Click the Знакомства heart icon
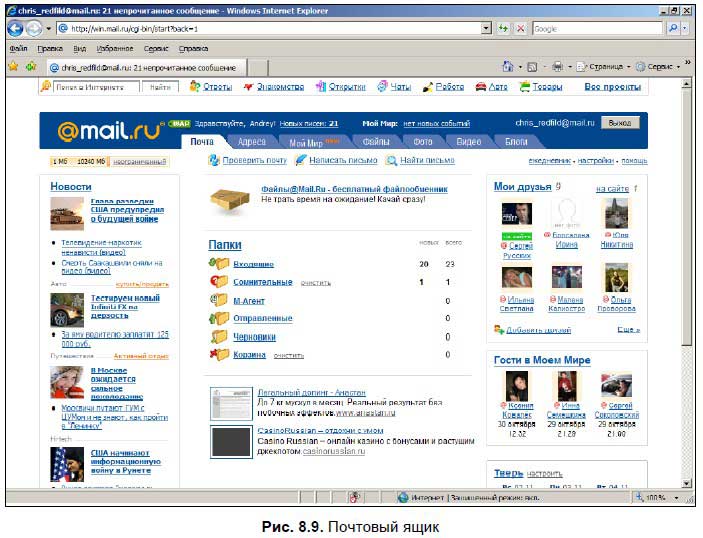703x538 pixels. pyautogui.click(x=248, y=87)
